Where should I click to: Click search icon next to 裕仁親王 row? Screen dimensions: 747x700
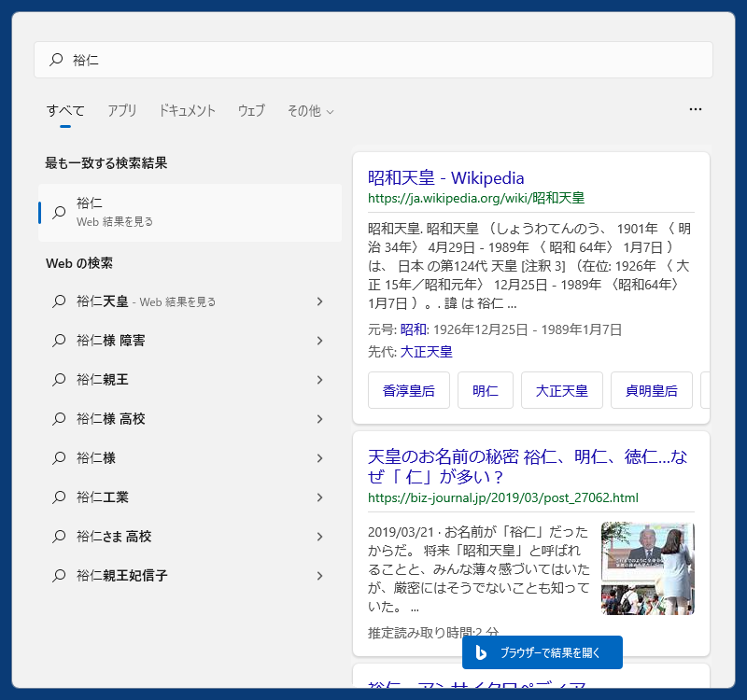[x=59, y=380]
